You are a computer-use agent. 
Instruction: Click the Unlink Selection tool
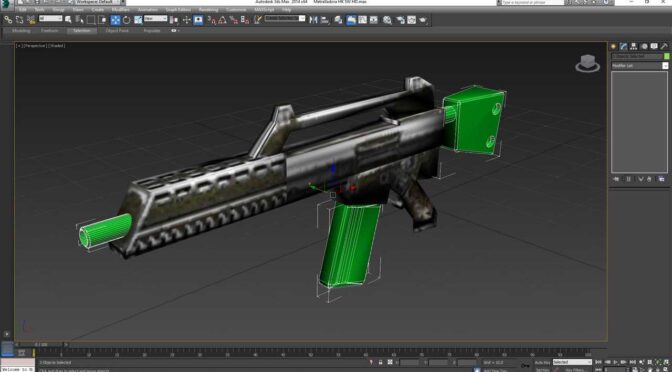tap(20, 20)
